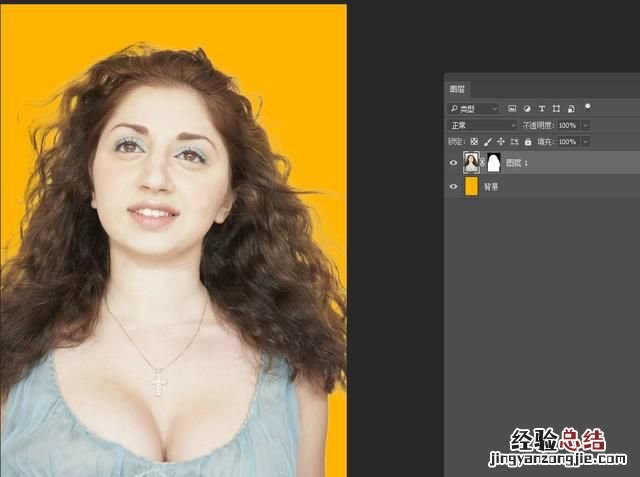Filter layers by pixel layer icon

coord(512,108)
